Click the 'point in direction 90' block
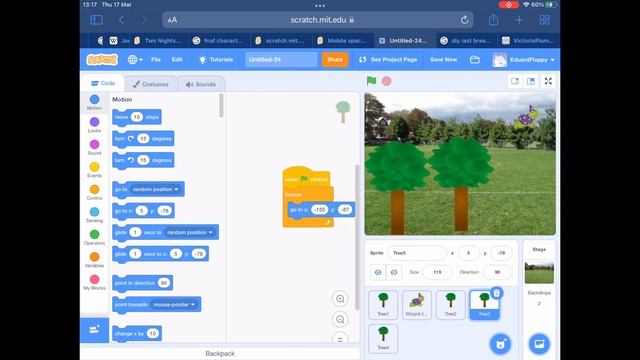The image size is (640, 360). [142, 283]
